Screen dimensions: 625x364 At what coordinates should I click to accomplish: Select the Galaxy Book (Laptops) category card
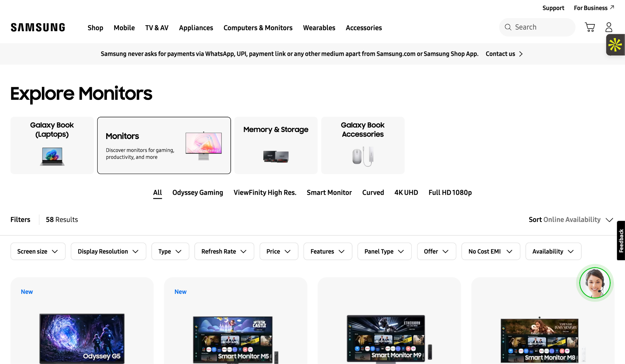(52, 145)
